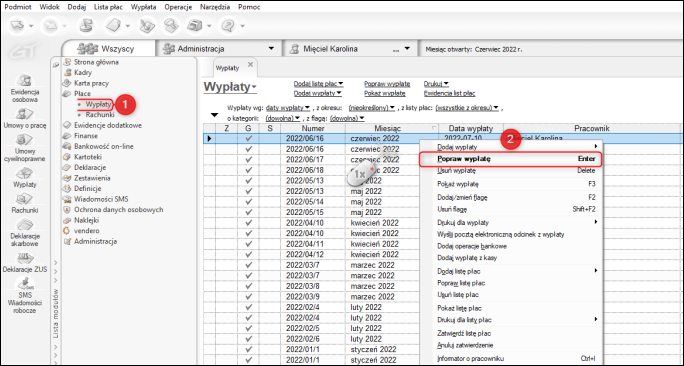Click Ewidencja list płac link
This screenshot has height=366, width=684.
[449, 93]
